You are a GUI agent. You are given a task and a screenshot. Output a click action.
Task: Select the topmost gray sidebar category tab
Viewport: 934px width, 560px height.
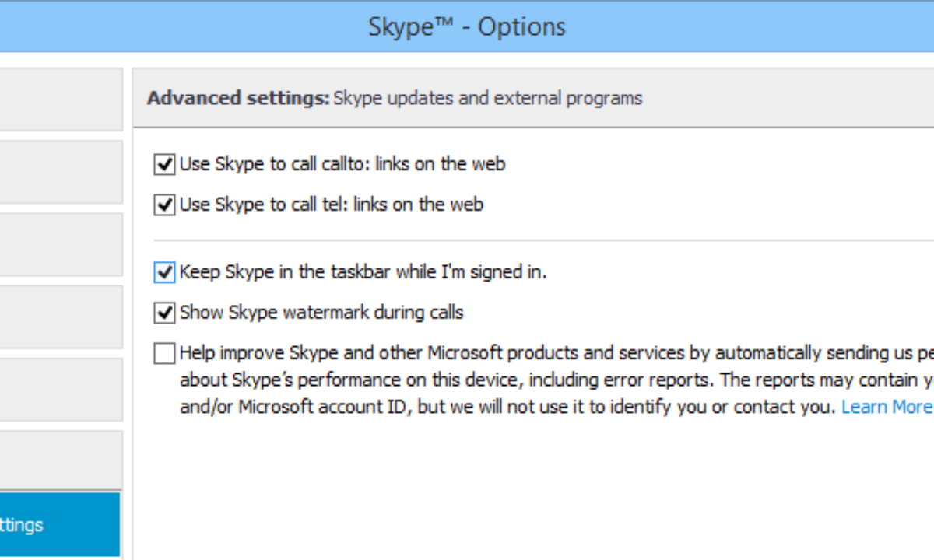[x=60, y=100]
